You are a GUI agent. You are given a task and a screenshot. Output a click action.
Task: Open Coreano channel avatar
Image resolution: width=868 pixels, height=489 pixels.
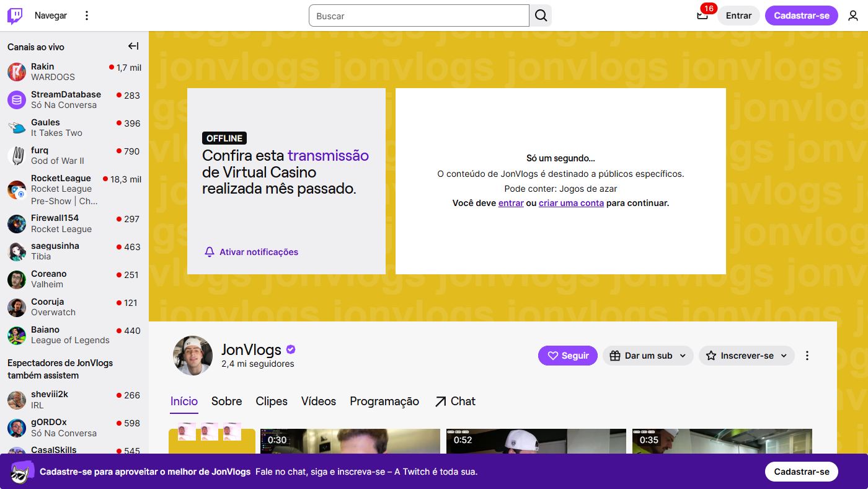(x=17, y=279)
